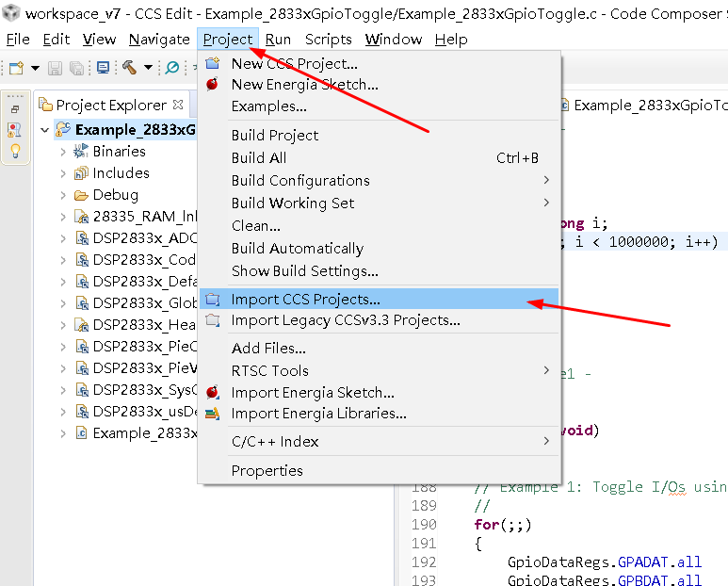Select the Binaries tree item

coord(120,152)
